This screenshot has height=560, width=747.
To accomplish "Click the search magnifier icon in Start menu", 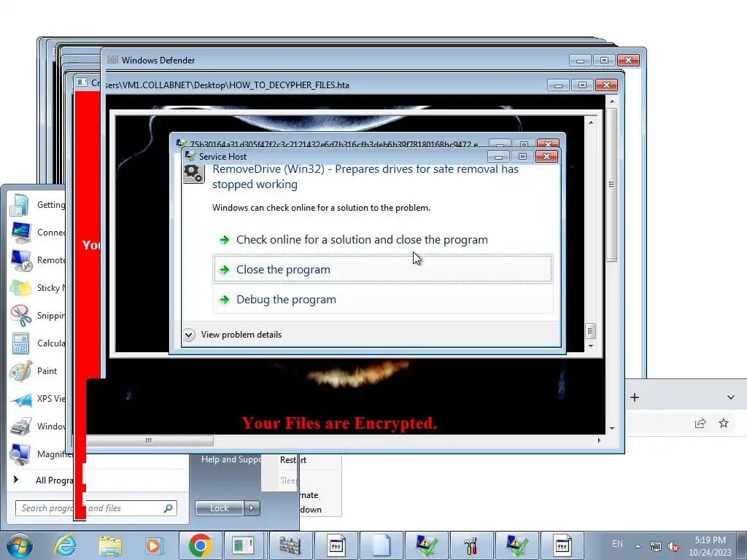I will point(168,508).
